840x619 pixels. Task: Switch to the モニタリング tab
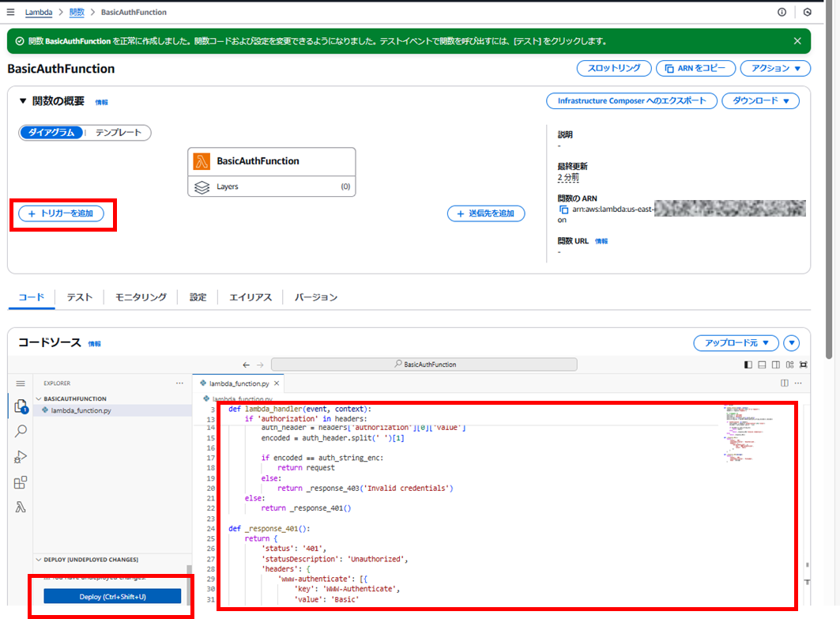pos(141,297)
